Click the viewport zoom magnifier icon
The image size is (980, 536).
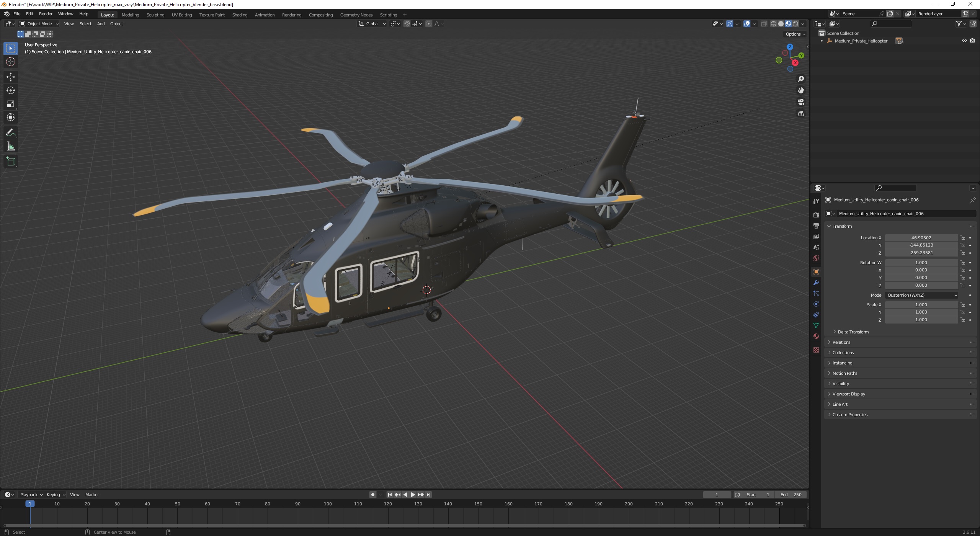800,79
